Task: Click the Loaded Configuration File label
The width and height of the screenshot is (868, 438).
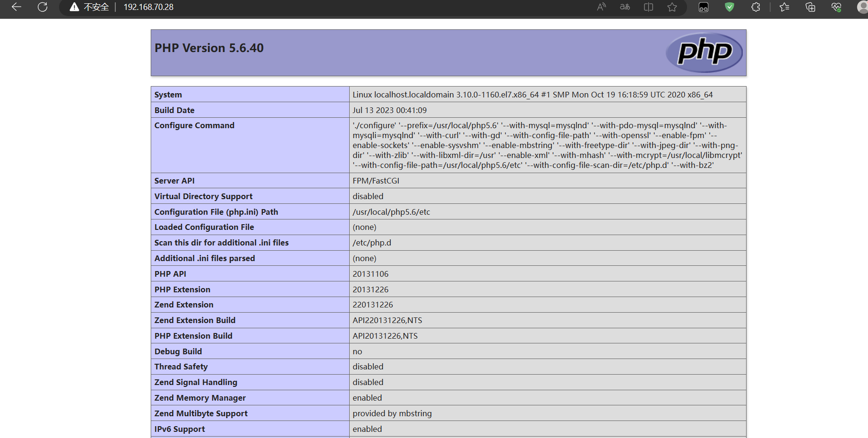Action: [x=204, y=227]
